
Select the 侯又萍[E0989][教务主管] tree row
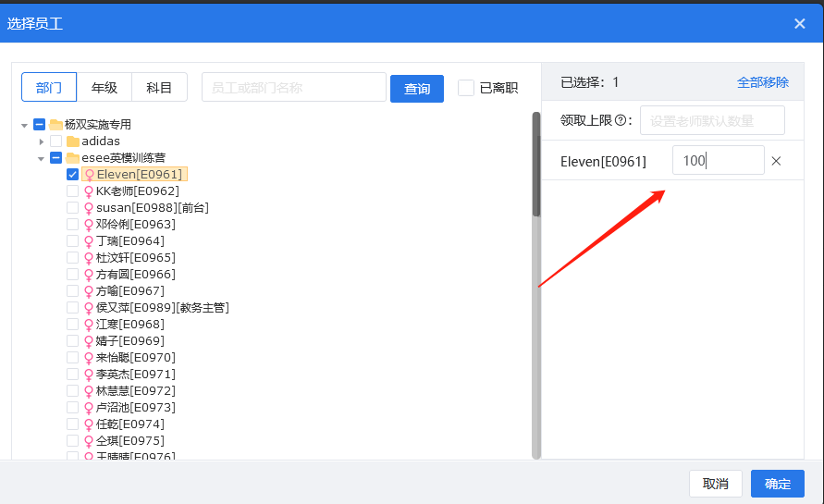pos(162,307)
